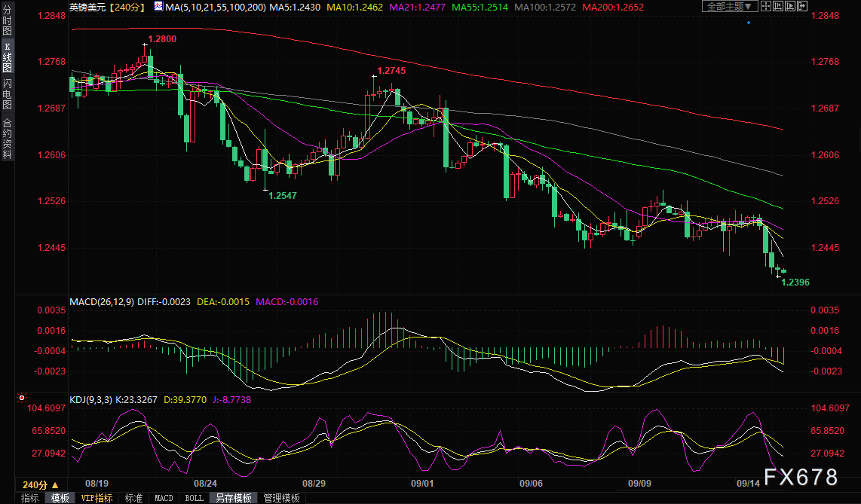The width and height of the screenshot is (861, 504).
Task: Click the jump-to-chart-start axis icon
Action: 778,6
